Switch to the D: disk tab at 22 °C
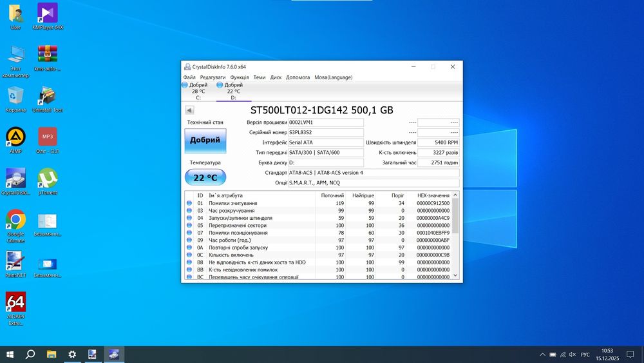Screen dimensions: 644x363 [234, 92]
